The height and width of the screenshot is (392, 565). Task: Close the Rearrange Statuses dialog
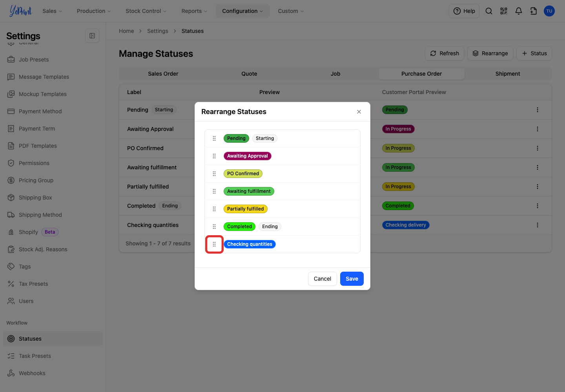coord(359,112)
